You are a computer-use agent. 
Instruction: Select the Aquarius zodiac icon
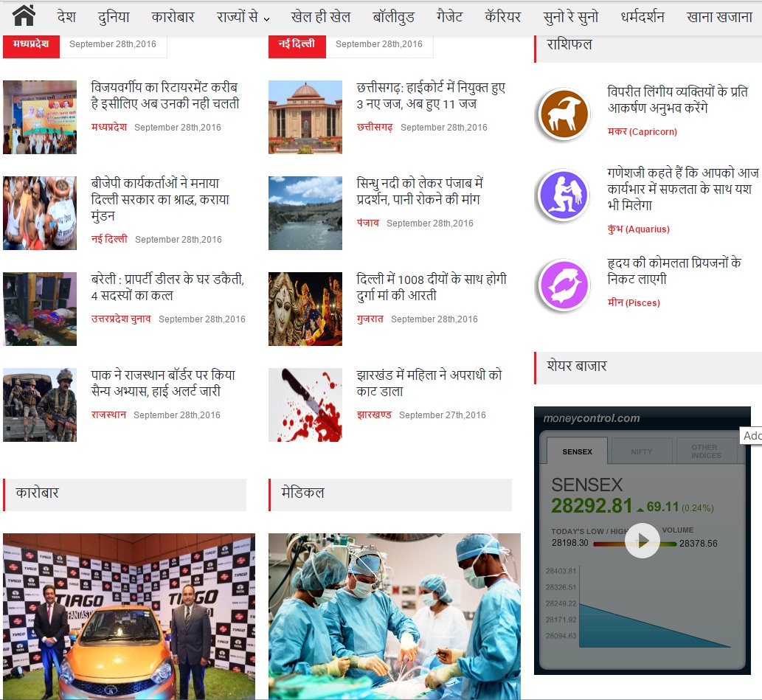pyautogui.click(x=564, y=195)
